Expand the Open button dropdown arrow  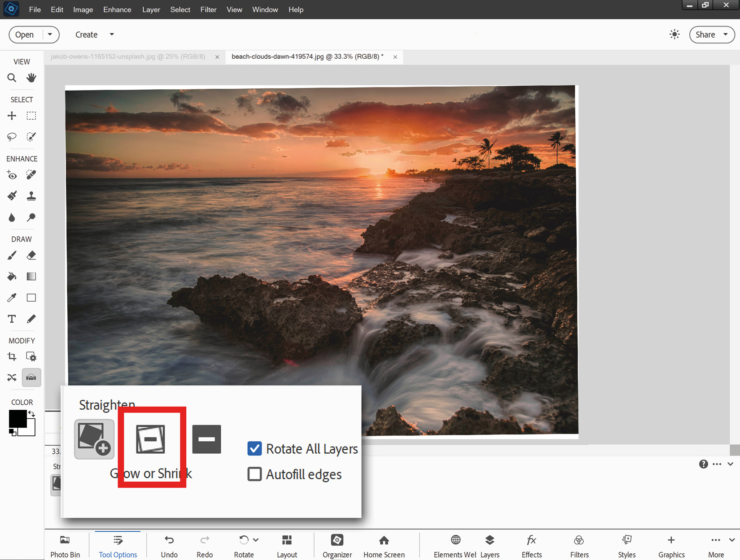50,35
